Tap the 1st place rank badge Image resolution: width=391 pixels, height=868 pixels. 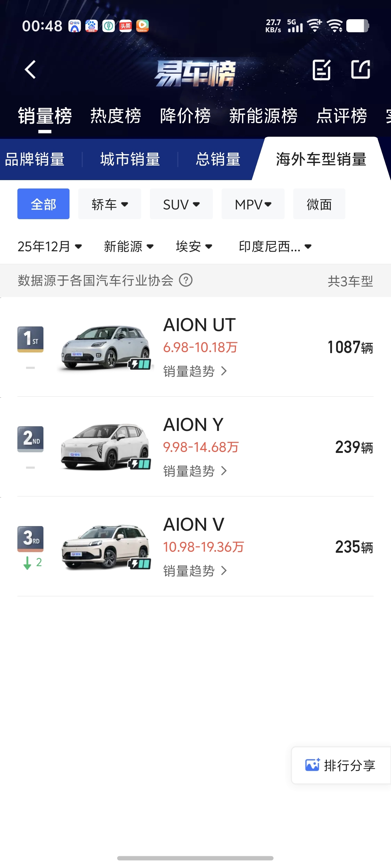coord(30,339)
